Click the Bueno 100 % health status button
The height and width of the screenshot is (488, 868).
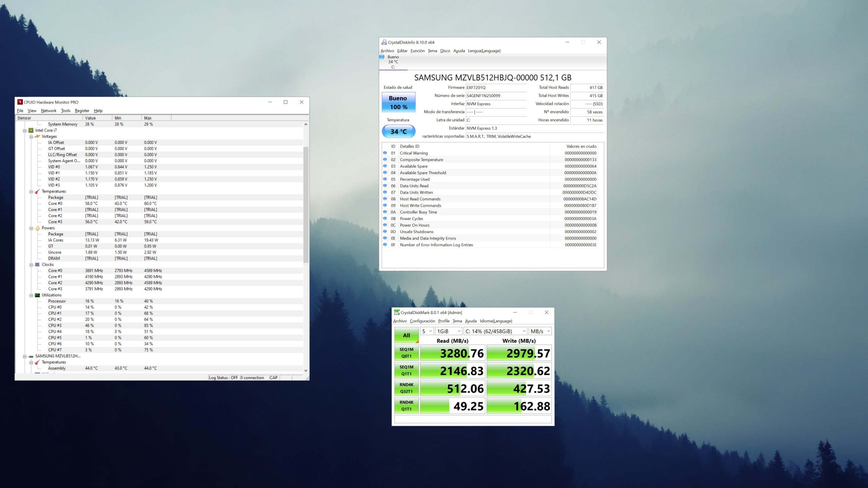click(398, 102)
